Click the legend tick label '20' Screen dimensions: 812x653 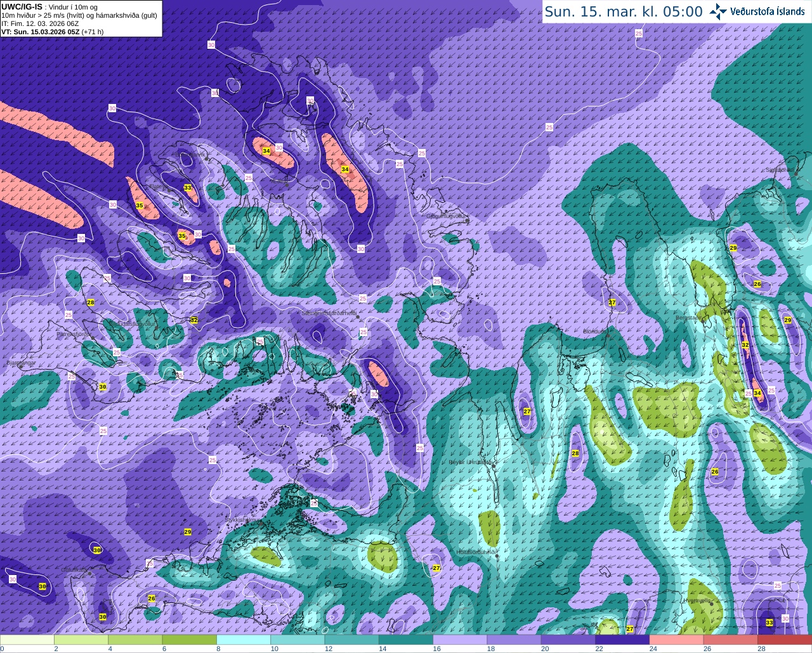click(544, 649)
